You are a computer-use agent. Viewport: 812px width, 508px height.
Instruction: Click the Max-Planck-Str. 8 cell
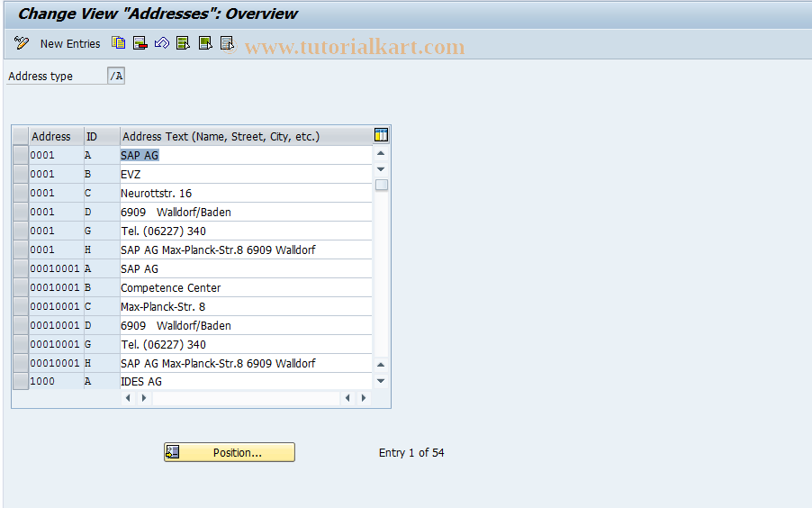point(246,306)
